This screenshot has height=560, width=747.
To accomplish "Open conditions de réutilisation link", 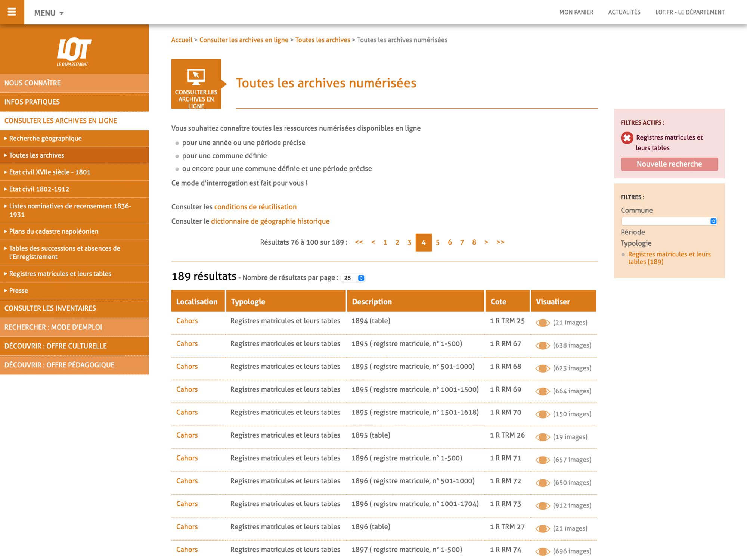I will (255, 207).
